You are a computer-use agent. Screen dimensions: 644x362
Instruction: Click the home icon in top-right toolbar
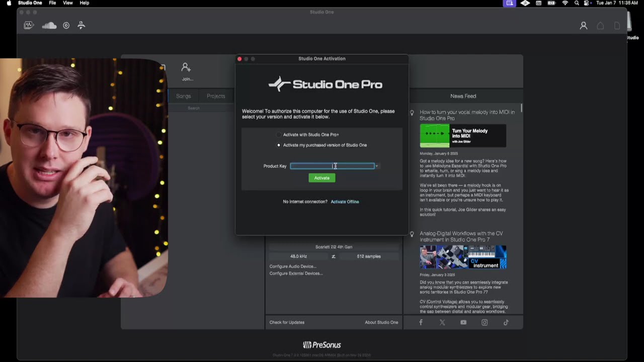[x=600, y=26]
